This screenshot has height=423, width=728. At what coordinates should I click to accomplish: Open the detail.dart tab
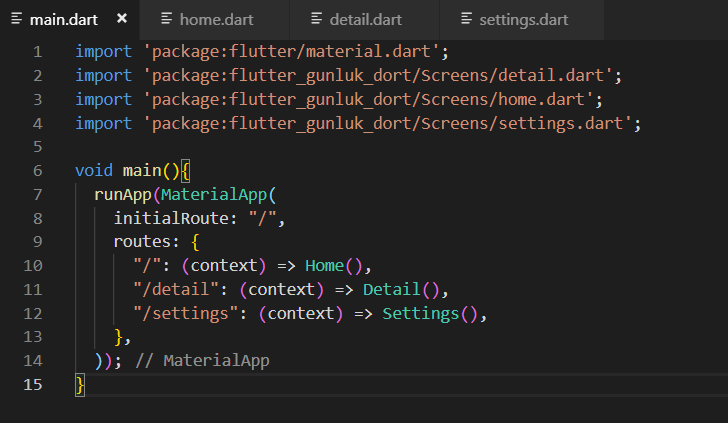(x=364, y=20)
